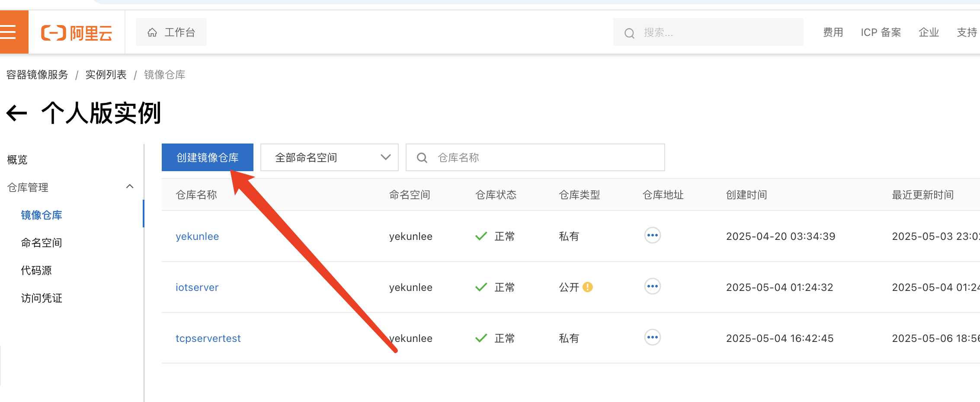980x402 pixels.
Task: Open the orange hamburger menu
Action: [x=9, y=32]
